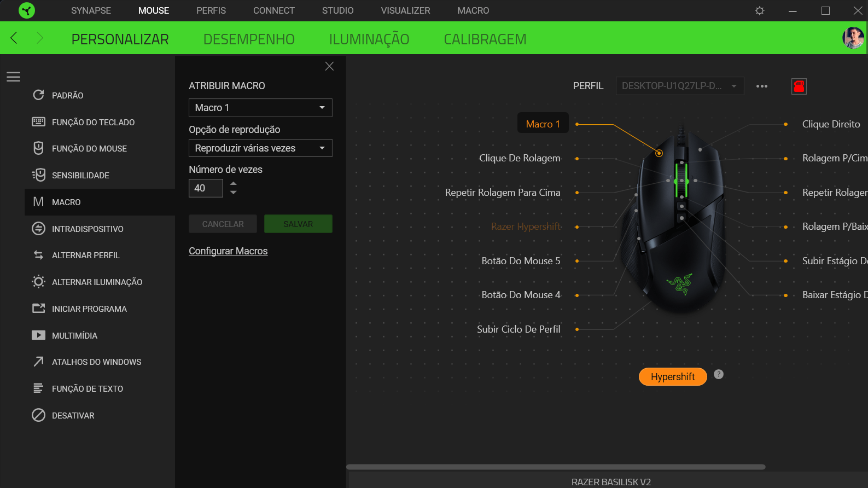Image resolution: width=868 pixels, height=488 pixels.
Task: Select the Macro M icon
Action: click(x=38, y=202)
